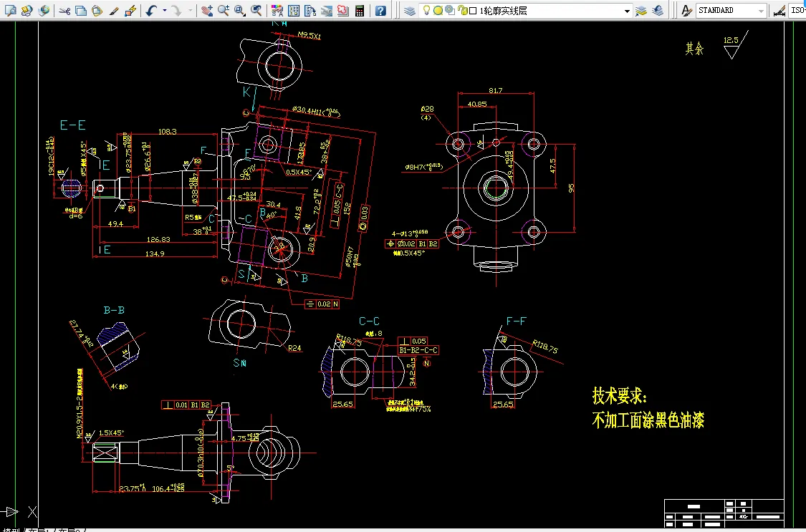Screen dimensions: 806x532
Task: Open the Zoom Window flyout tool
Action: click(240, 10)
